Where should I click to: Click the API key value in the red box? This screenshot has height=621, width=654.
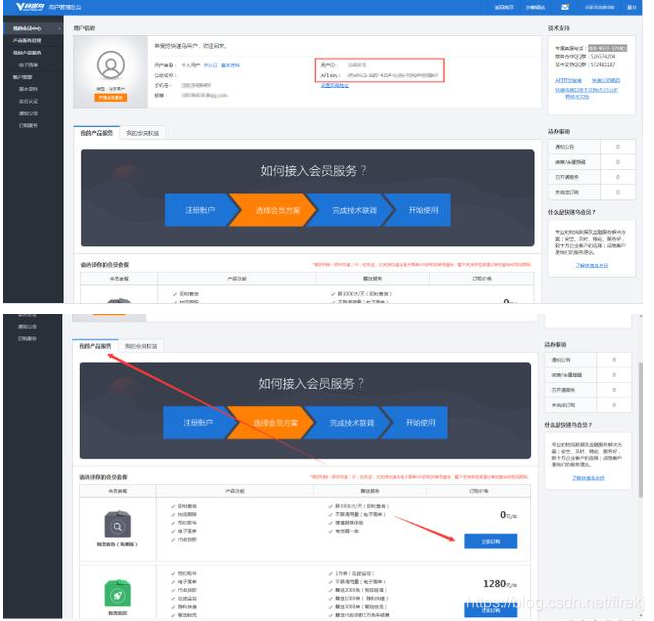coord(392,75)
